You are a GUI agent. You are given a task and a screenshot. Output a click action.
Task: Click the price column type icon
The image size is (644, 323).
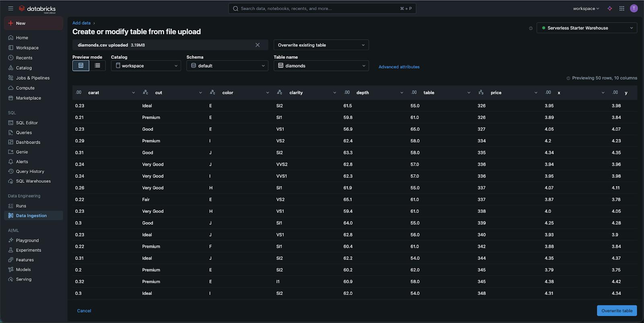click(x=481, y=93)
